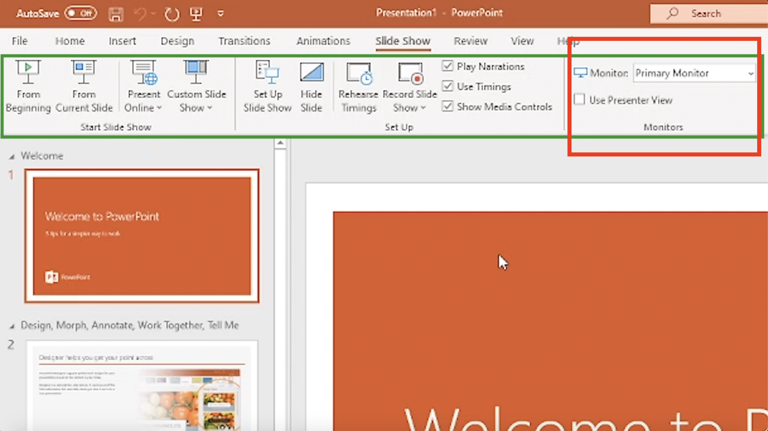Image resolution: width=768 pixels, height=431 pixels.
Task: Expand Record Slide Show dropdown arrow
Action: (423, 108)
